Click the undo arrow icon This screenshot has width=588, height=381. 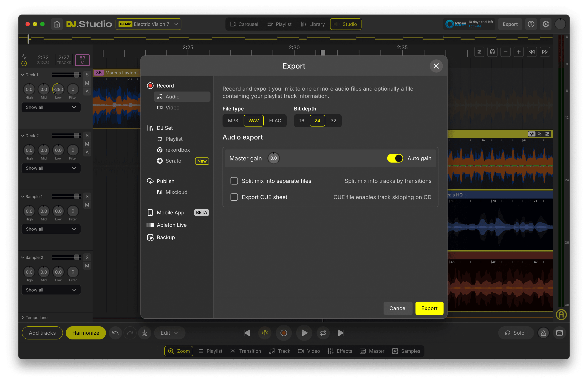coord(115,333)
